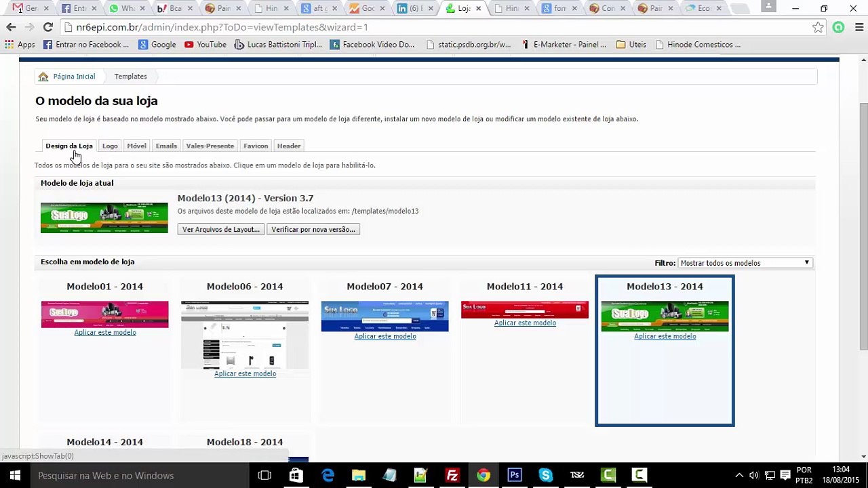Reload the current page

(47, 27)
